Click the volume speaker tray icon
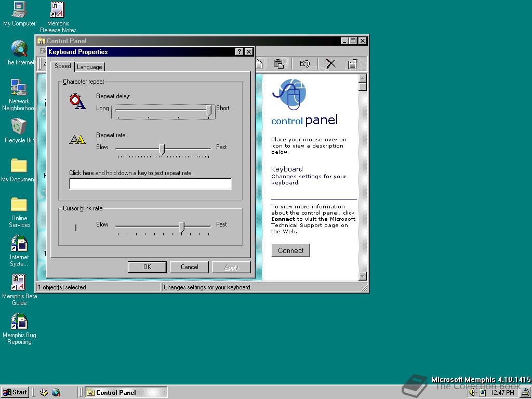This screenshot has width=532, height=399. (472, 393)
